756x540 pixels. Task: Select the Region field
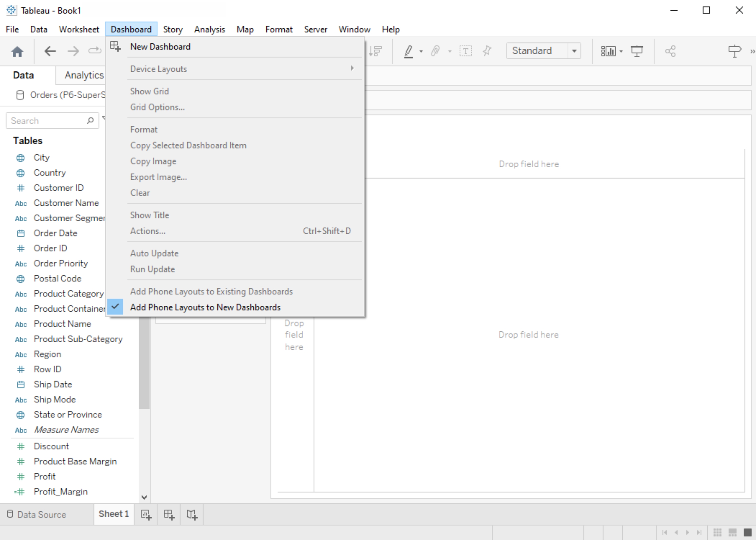pos(47,354)
